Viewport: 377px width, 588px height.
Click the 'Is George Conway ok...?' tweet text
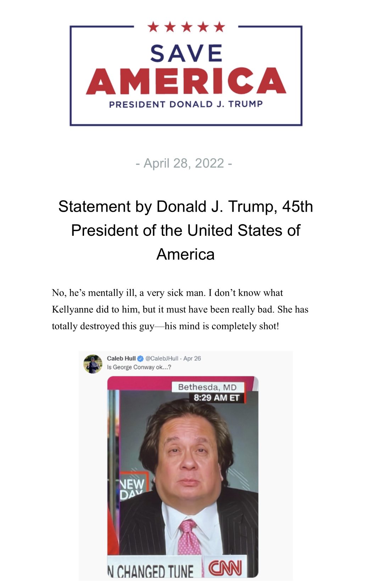pos(139,367)
